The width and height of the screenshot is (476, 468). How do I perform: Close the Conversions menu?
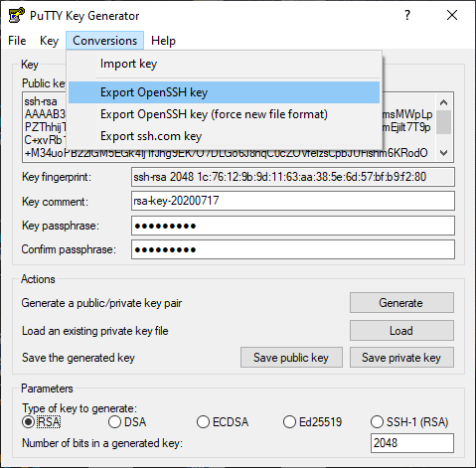104,41
